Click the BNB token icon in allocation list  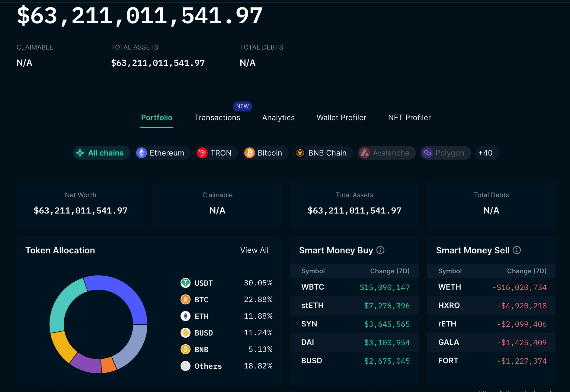pyautogui.click(x=185, y=349)
